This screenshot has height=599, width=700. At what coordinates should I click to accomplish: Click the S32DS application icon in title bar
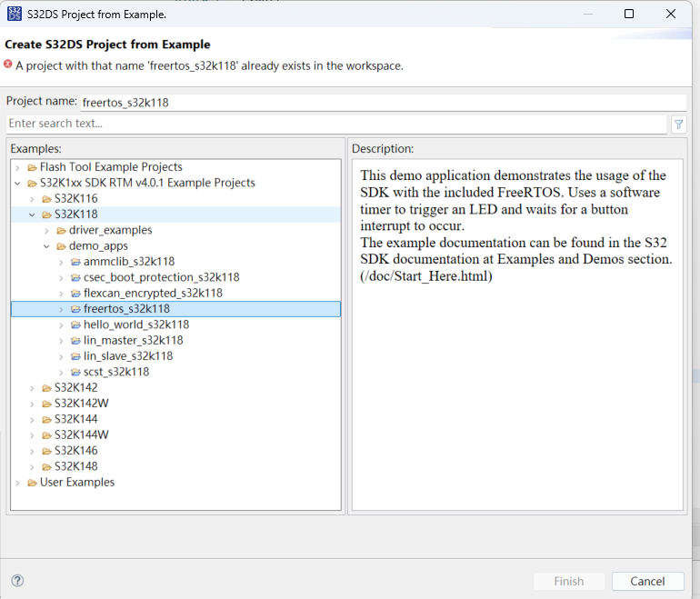pos(15,14)
